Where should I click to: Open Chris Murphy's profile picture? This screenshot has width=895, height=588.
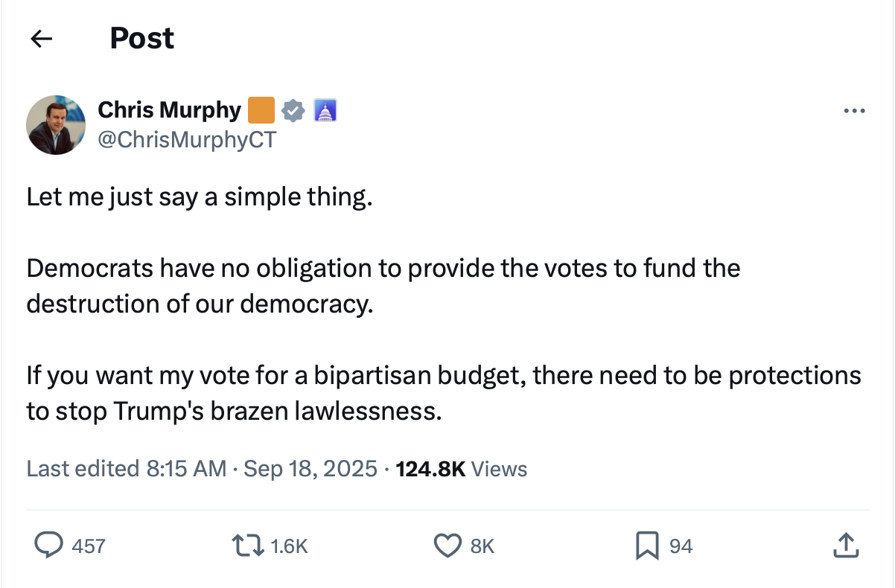[56, 124]
